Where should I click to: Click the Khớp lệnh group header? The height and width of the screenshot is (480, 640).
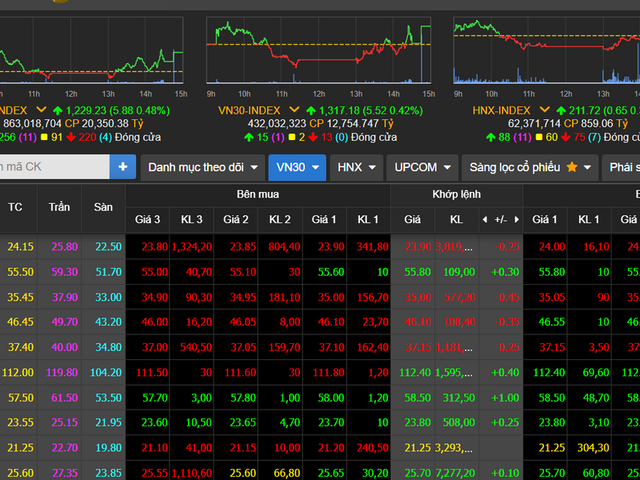458,193
